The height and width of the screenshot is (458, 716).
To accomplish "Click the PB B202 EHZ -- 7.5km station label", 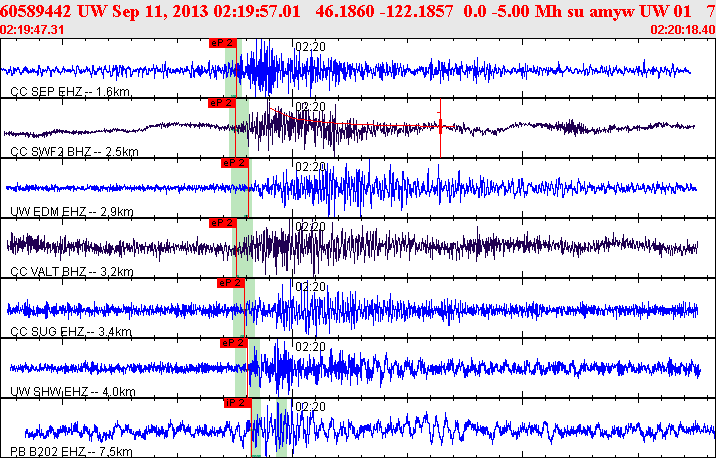I will click(71, 452).
